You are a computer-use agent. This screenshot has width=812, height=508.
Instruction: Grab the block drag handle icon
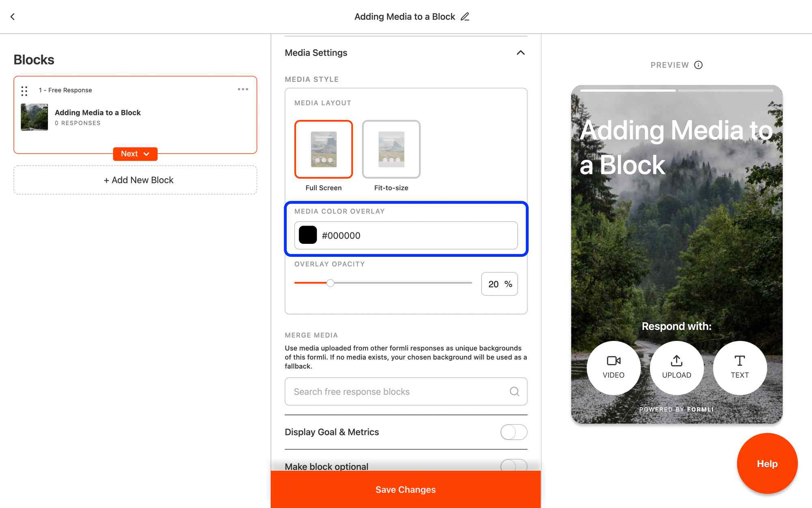(24, 91)
